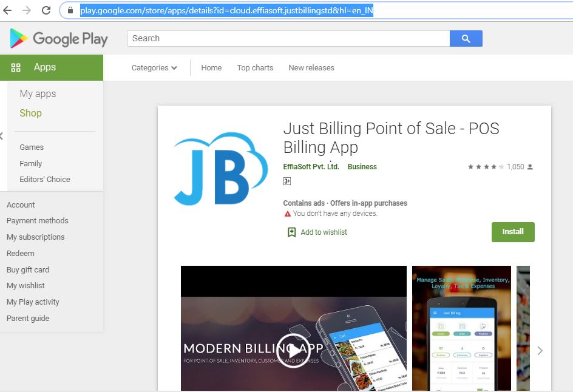Screen dimensions: 573x392
Task: Play the Modern Billing App video
Action: click(293, 351)
